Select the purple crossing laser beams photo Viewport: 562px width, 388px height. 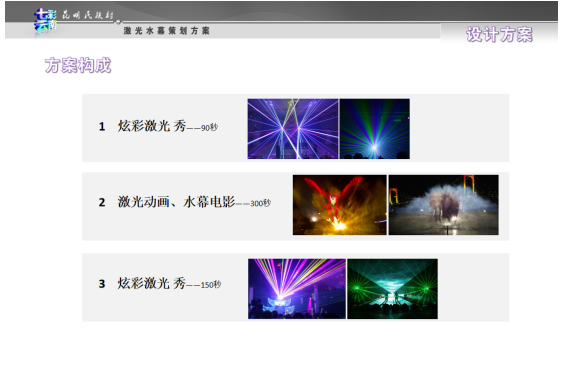pos(292,129)
